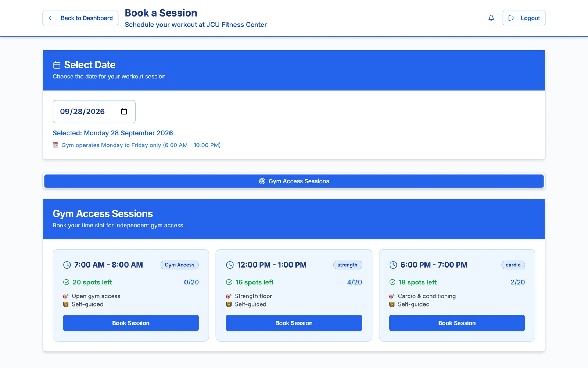This screenshot has width=588, height=368.
Task: Open the notifications bell
Action: pos(491,18)
